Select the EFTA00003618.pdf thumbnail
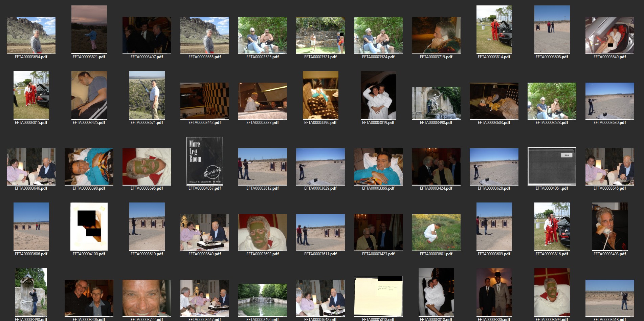 pos(610,298)
